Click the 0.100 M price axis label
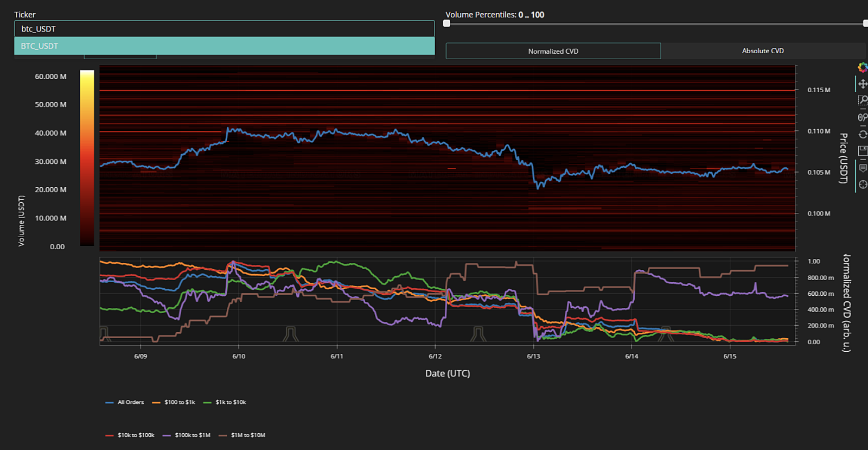The width and height of the screenshot is (868, 450). [819, 213]
